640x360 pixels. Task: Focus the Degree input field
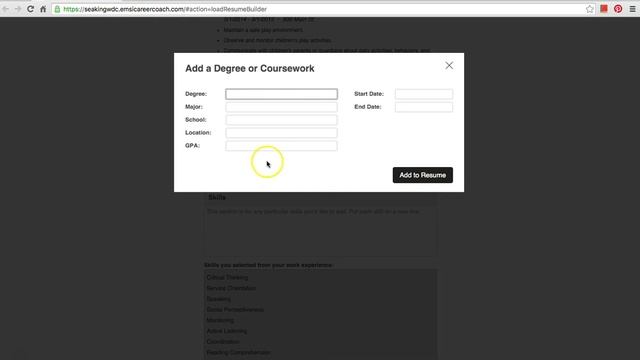281,94
